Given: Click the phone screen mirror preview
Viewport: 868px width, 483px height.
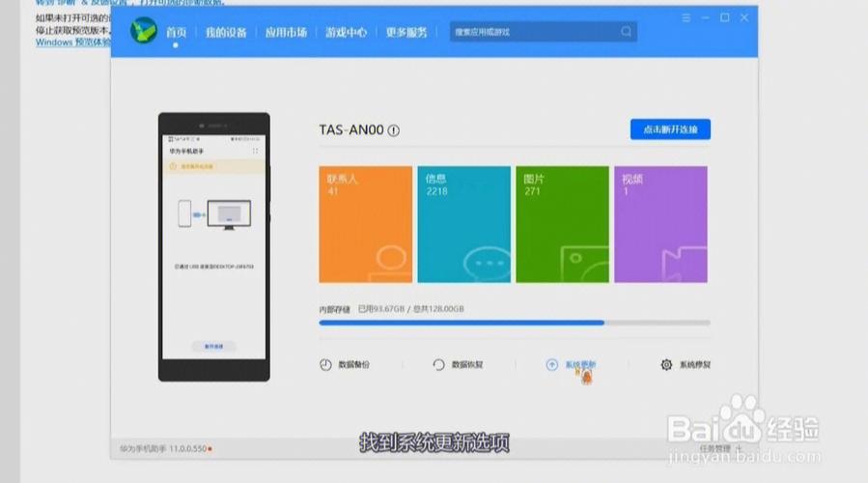Looking at the screenshot, I should coord(214,247).
